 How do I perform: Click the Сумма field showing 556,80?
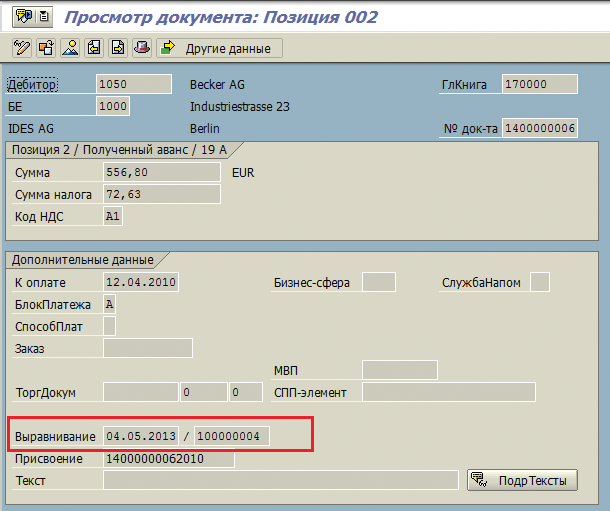(x=161, y=172)
